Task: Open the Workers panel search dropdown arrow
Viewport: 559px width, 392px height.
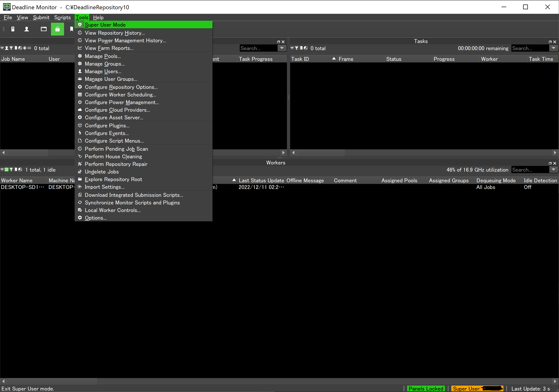Action: point(553,170)
